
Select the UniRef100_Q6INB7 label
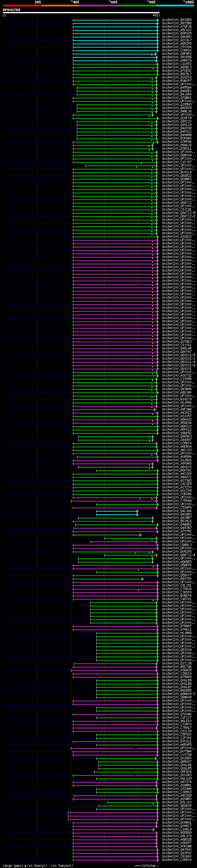point(176,518)
